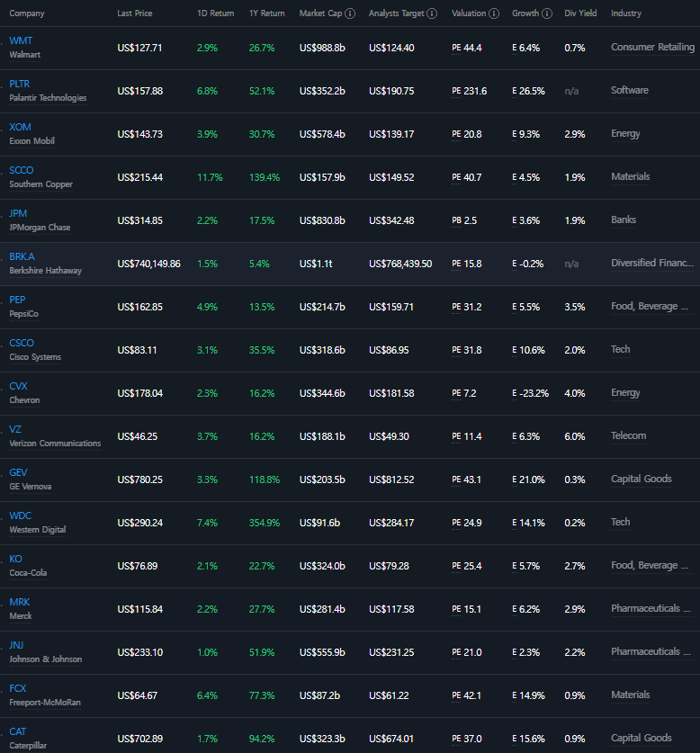700x753 pixels.
Task: Open the PLTR ticker link
Action: click(20, 84)
